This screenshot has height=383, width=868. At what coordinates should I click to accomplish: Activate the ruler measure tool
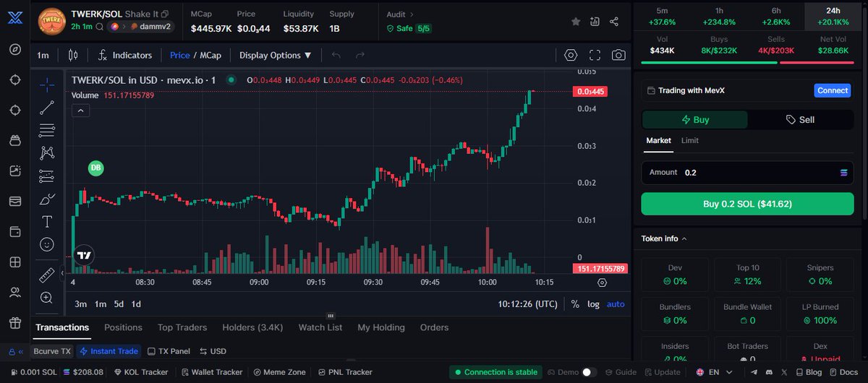[x=47, y=275]
